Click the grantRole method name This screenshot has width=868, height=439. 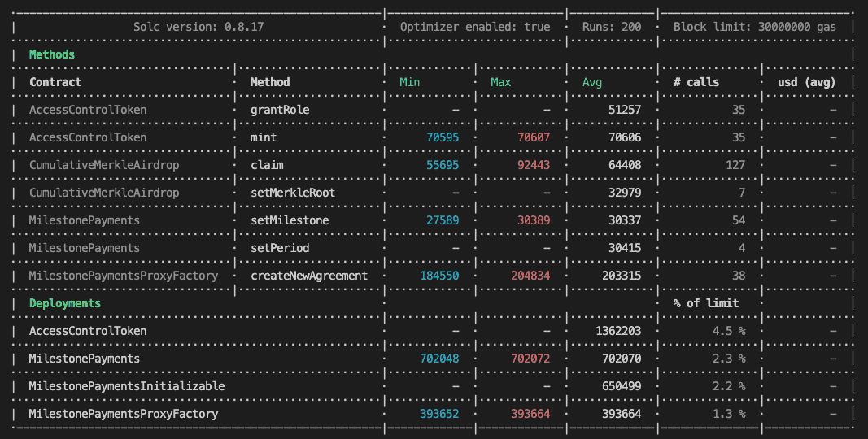pos(279,110)
